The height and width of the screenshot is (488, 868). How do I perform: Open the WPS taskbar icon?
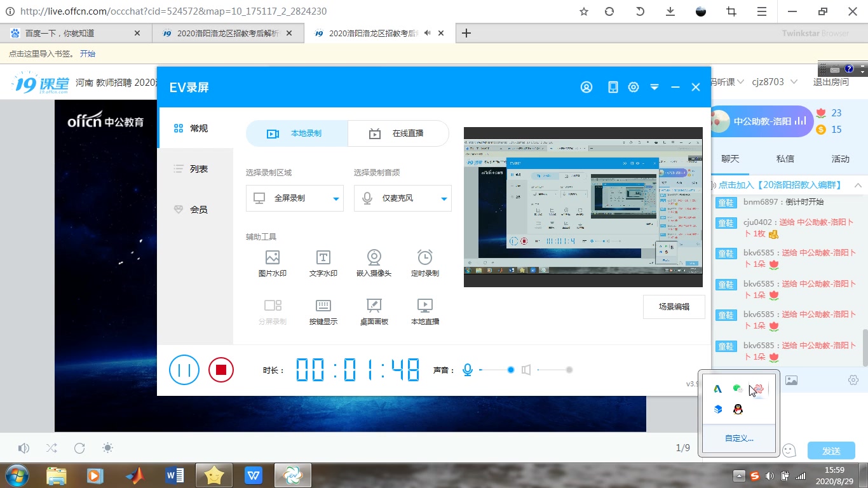click(x=253, y=475)
